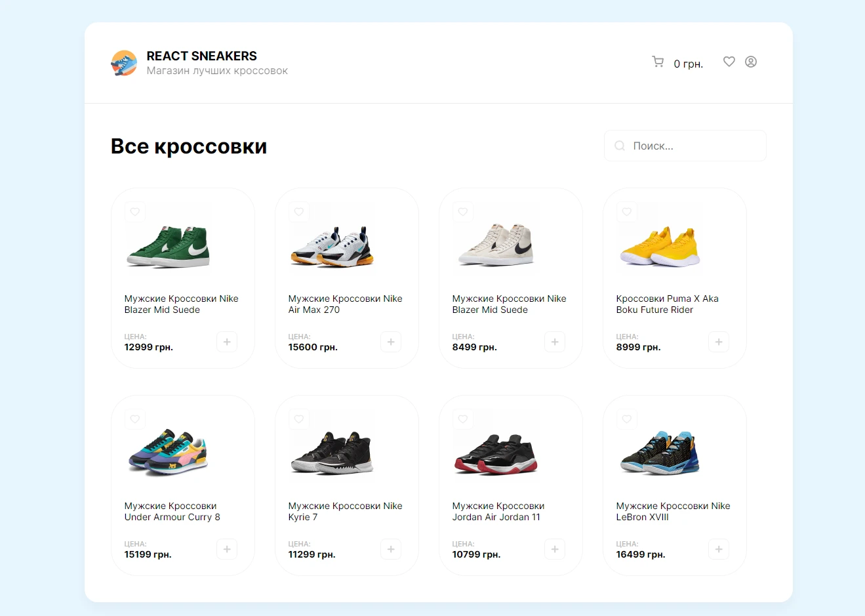Favorite the Nike Kyrie 7

click(x=299, y=419)
